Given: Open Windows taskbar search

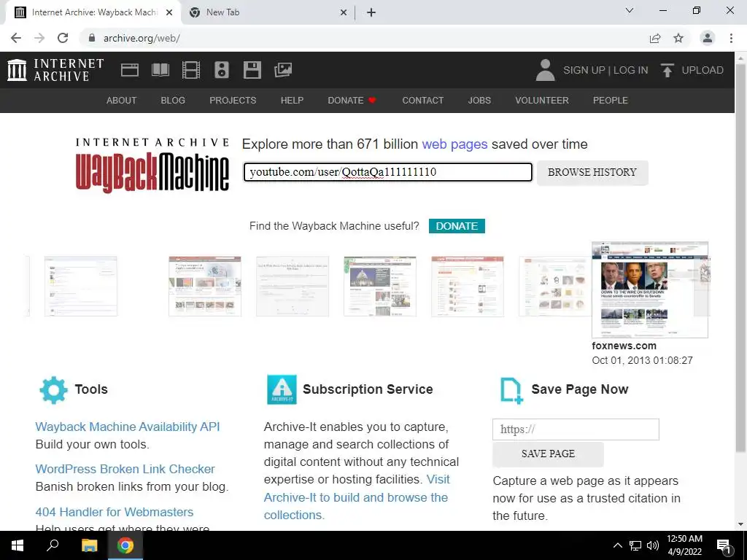Looking at the screenshot, I should 53,545.
